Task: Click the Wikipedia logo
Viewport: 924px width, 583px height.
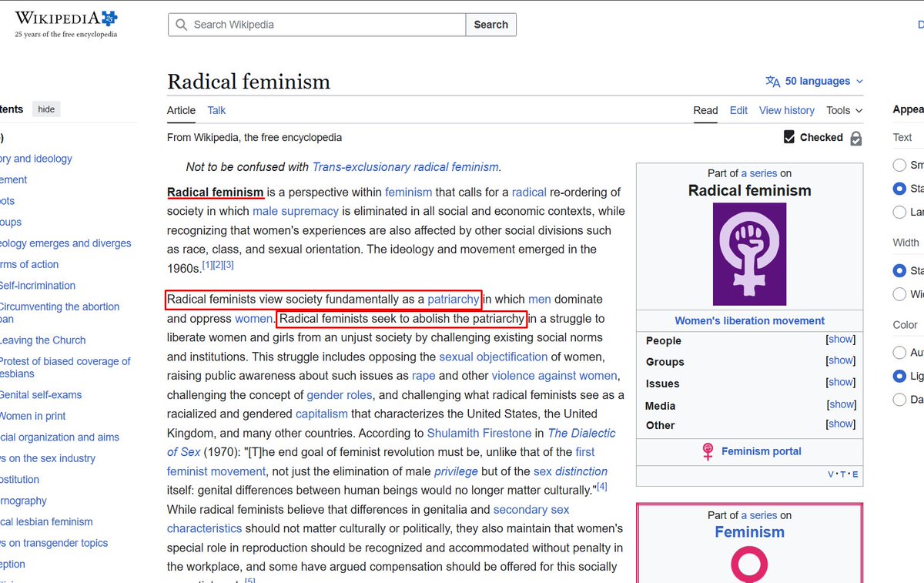Action: coord(66,25)
